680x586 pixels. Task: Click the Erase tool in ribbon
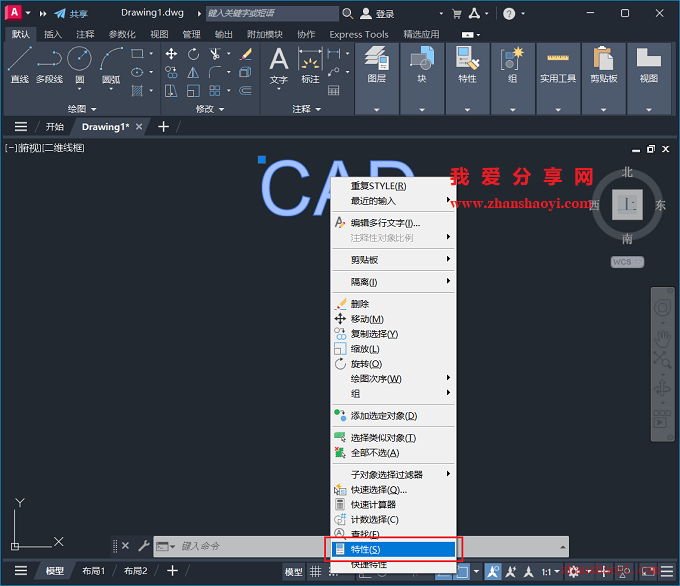point(246,54)
